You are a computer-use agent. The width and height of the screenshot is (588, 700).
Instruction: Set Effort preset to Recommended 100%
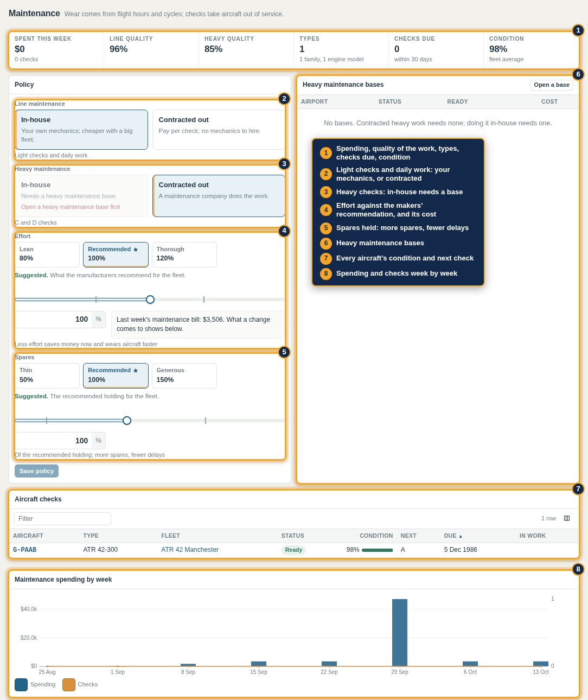[x=116, y=254]
